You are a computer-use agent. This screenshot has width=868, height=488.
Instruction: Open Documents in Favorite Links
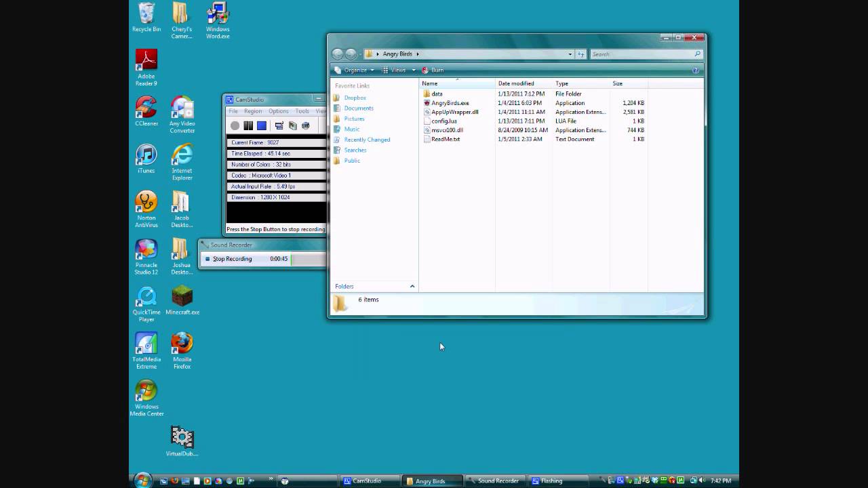click(353, 108)
